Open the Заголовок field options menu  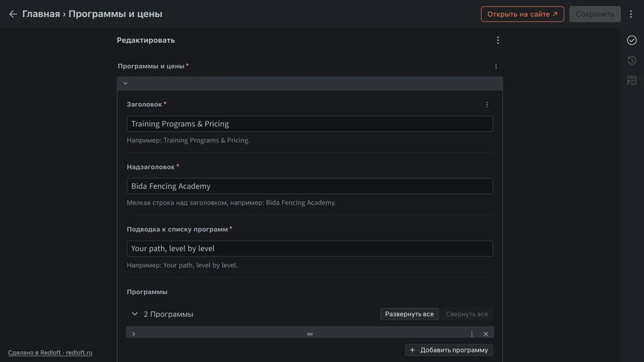487,105
